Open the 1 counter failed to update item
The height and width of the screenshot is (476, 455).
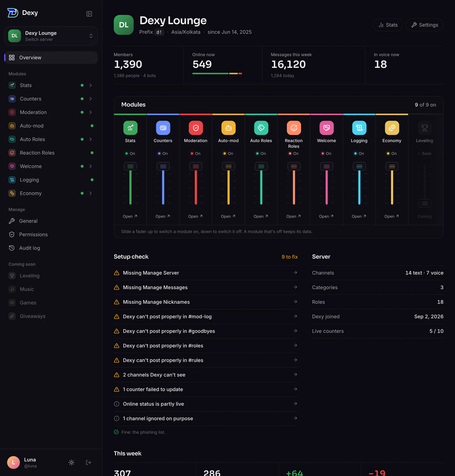[206, 389]
